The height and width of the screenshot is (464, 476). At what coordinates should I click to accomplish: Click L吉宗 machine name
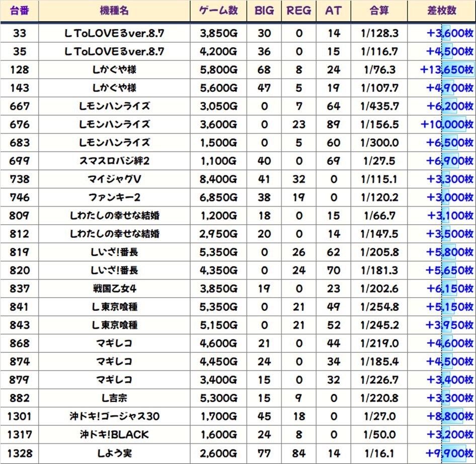click(114, 398)
